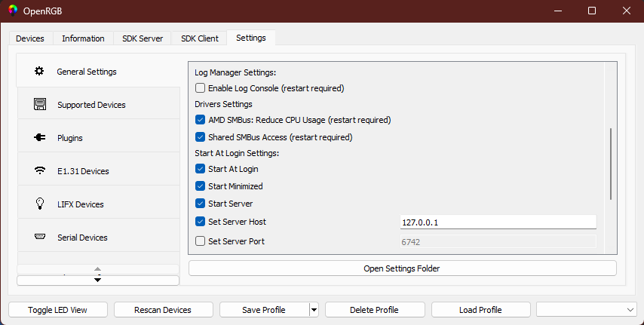644x325 pixels.
Task: Open the Information tab
Action: coord(83,38)
